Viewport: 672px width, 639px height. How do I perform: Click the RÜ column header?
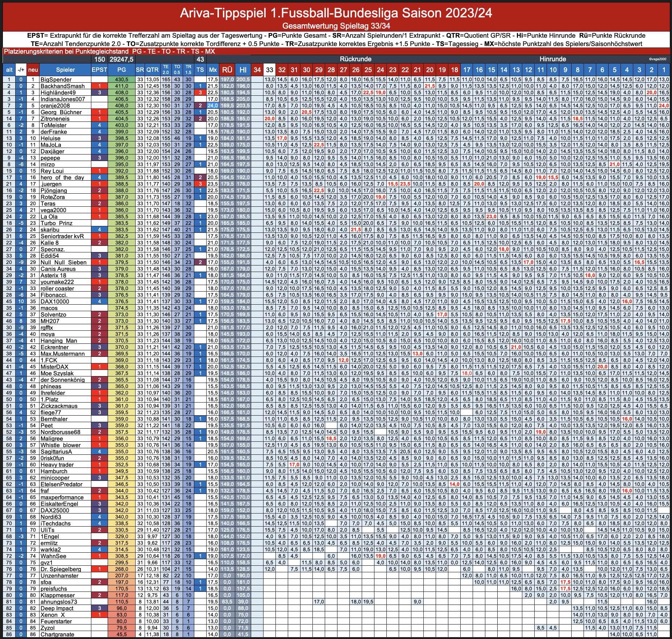click(x=227, y=70)
